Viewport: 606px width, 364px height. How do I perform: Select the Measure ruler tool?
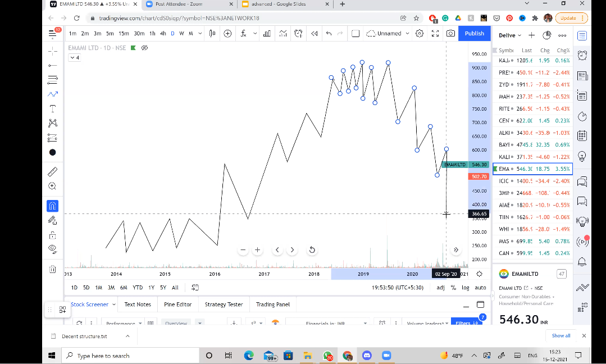click(x=52, y=171)
